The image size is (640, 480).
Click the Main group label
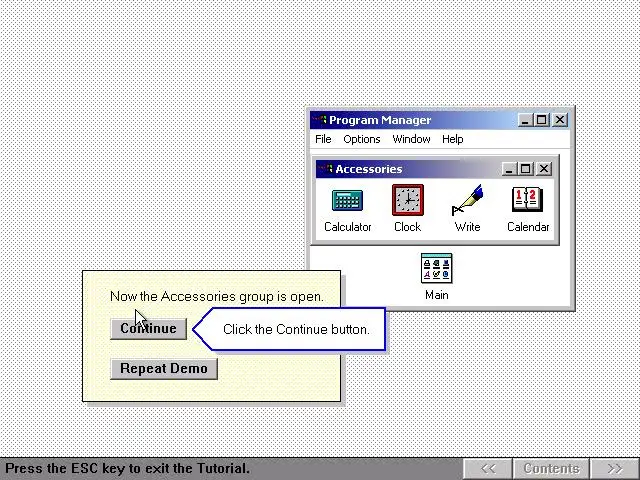tap(436, 295)
